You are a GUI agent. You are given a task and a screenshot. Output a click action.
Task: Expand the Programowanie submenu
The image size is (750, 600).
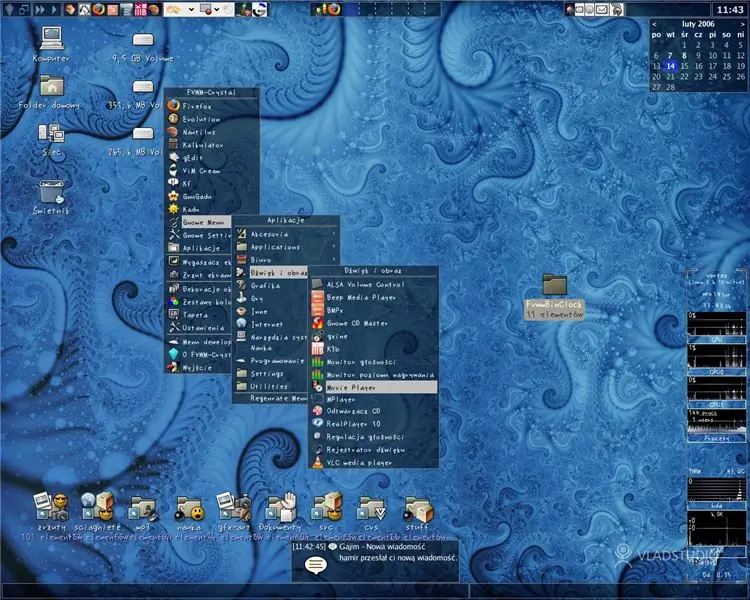(x=271, y=361)
